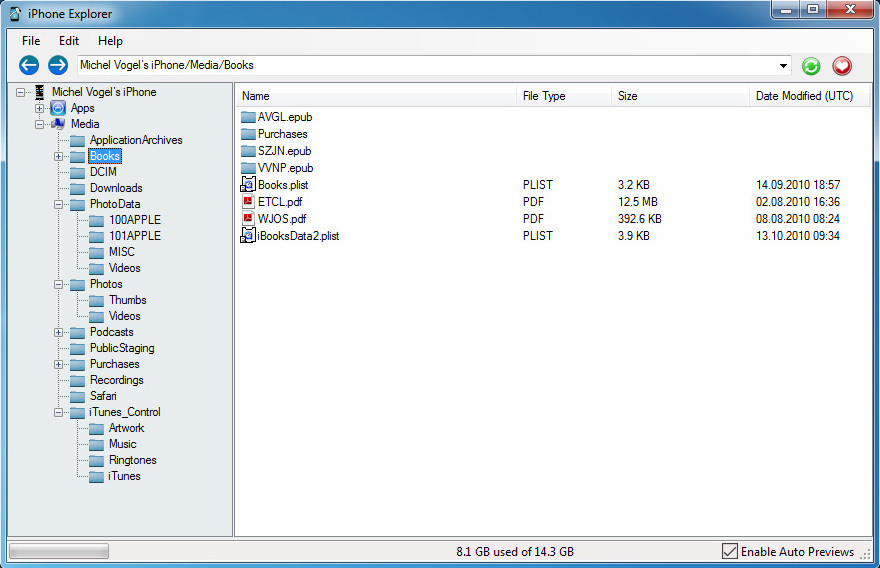880x568 pixels.
Task: Expand the Books tree node
Action: pyautogui.click(x=58, y=157)
